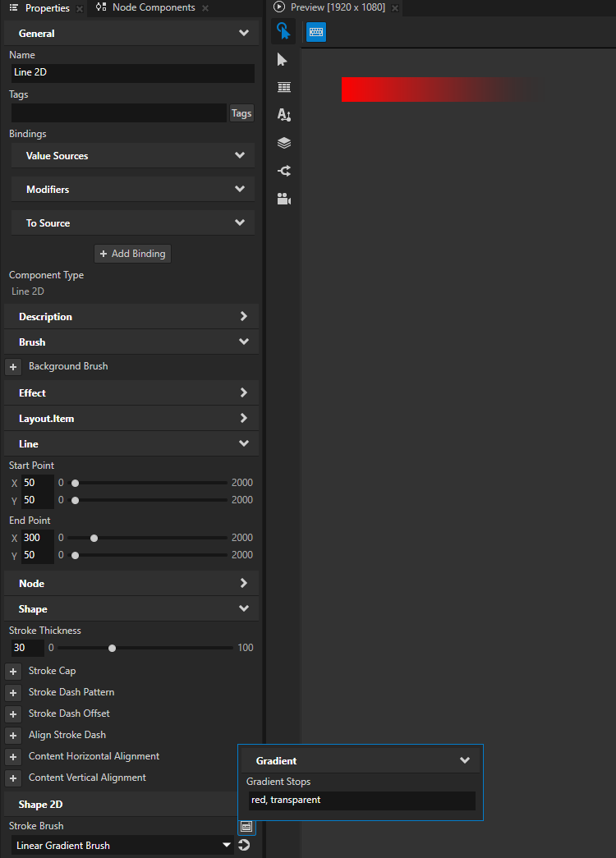Add the Stroke Dash Pattern property
Screen dimensions: 616x858
click(x=12, y=692)
